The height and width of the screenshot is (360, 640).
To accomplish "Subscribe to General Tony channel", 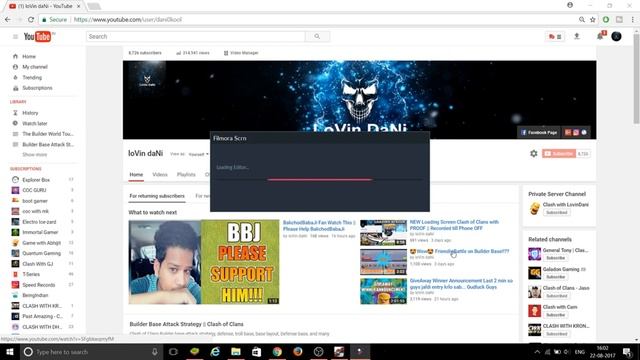I will click(556, 258).
